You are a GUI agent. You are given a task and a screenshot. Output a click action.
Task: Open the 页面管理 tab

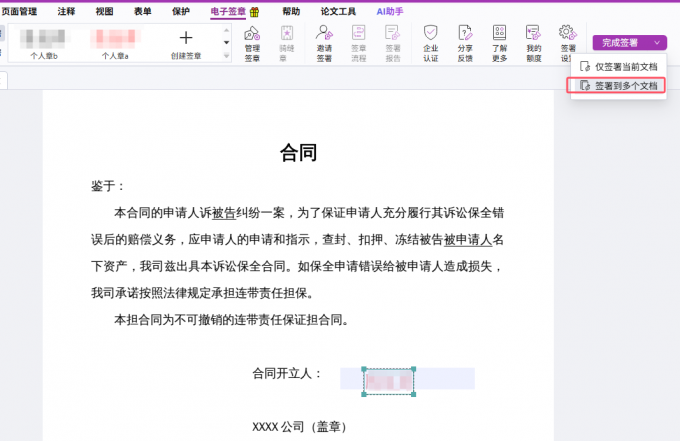click(x=19, y=12)
